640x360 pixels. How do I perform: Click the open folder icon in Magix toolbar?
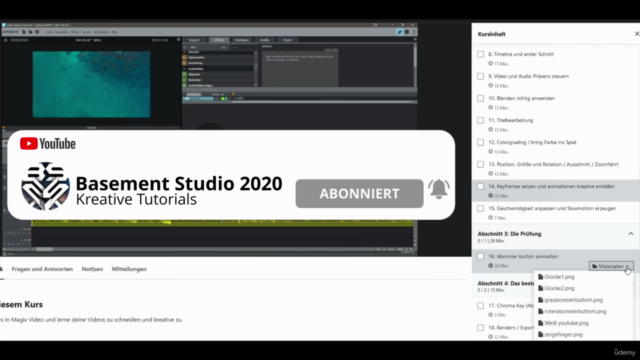pos(31,32)
